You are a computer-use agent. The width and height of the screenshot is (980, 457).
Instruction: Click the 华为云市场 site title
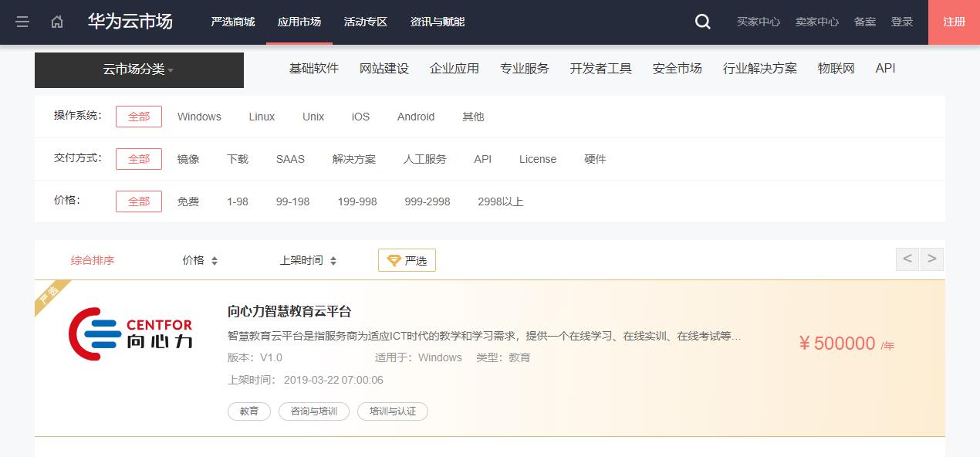coord(130,22)
